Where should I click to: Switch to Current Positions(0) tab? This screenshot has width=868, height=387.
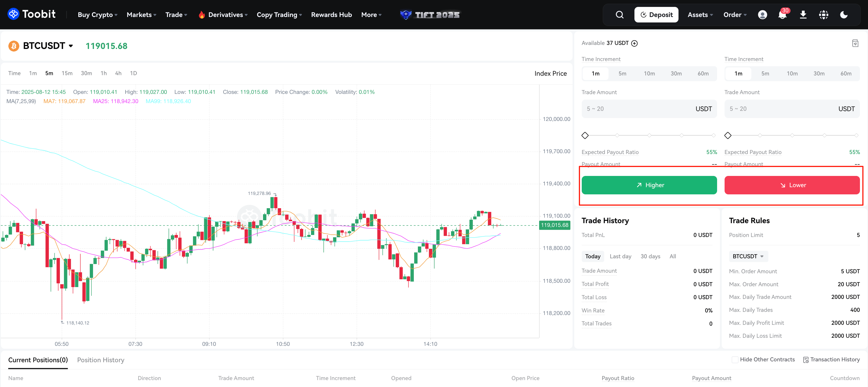coord(38,360)
